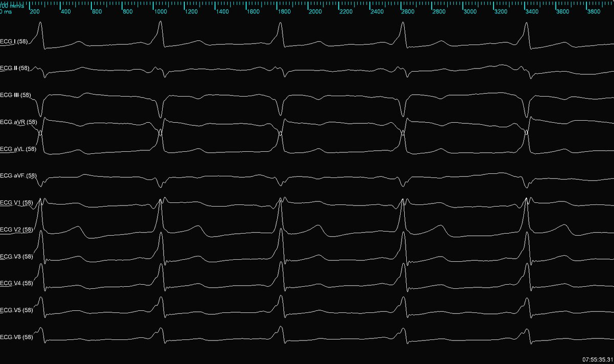Select the ECG aVF (58) channel label
The image size is (614, 364).
pyautogui.click(x=18, y=176)
